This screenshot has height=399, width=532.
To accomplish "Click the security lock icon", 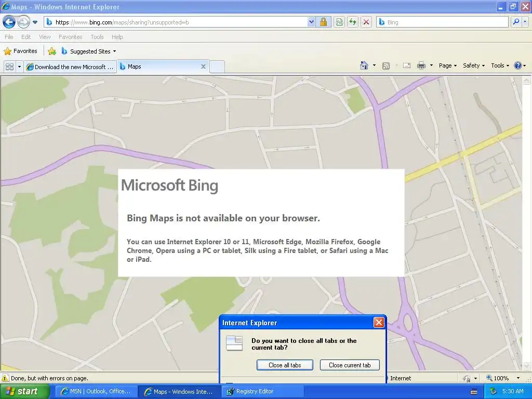I will (323, 22).
